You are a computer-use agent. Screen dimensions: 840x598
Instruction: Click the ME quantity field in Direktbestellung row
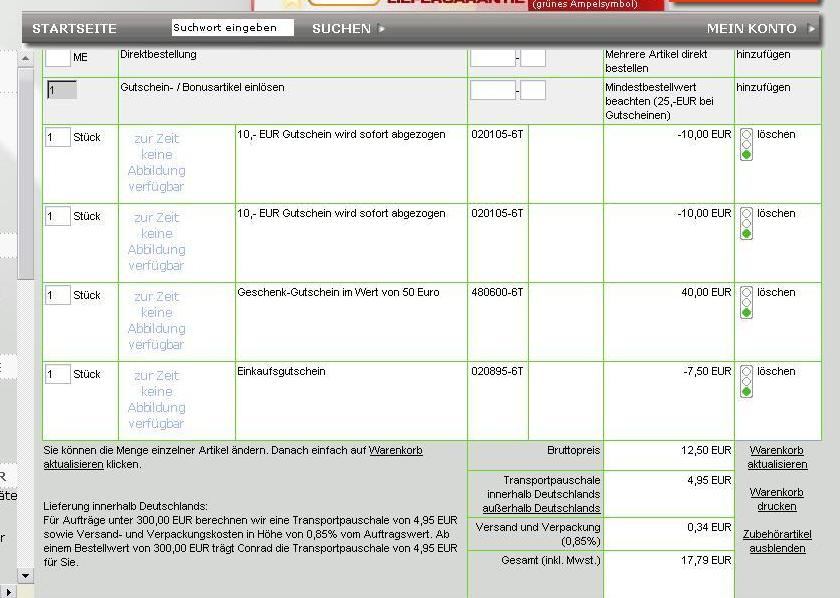(x=58, y=57)
